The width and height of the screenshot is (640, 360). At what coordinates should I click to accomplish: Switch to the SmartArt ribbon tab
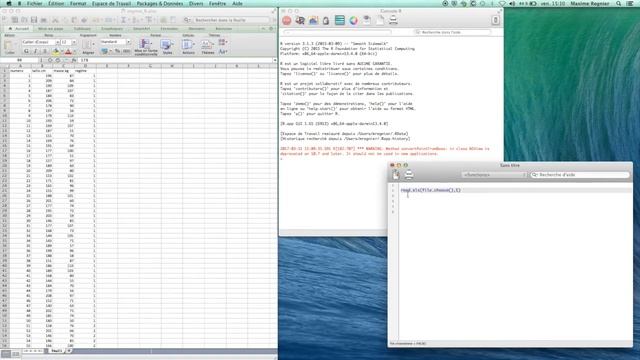coord(142,29)
